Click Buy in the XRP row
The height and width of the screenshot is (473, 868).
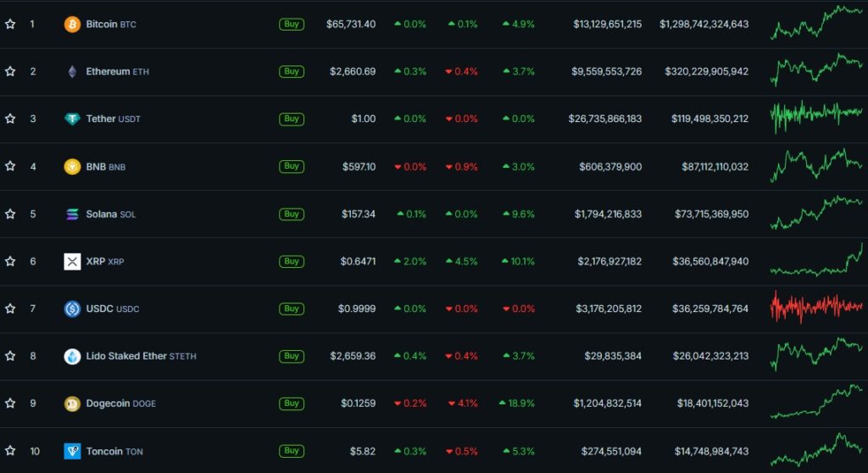292,261
